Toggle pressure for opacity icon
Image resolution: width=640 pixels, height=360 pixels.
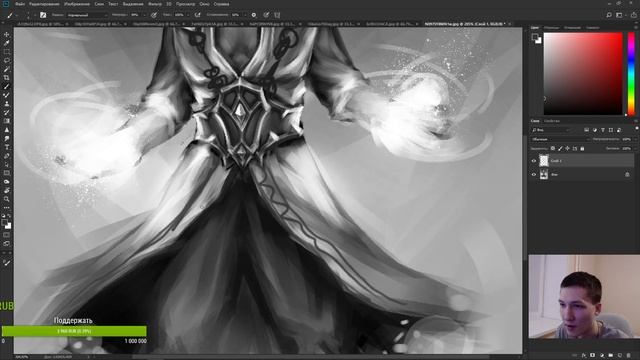pyautogui.click(x=154, y=15)
